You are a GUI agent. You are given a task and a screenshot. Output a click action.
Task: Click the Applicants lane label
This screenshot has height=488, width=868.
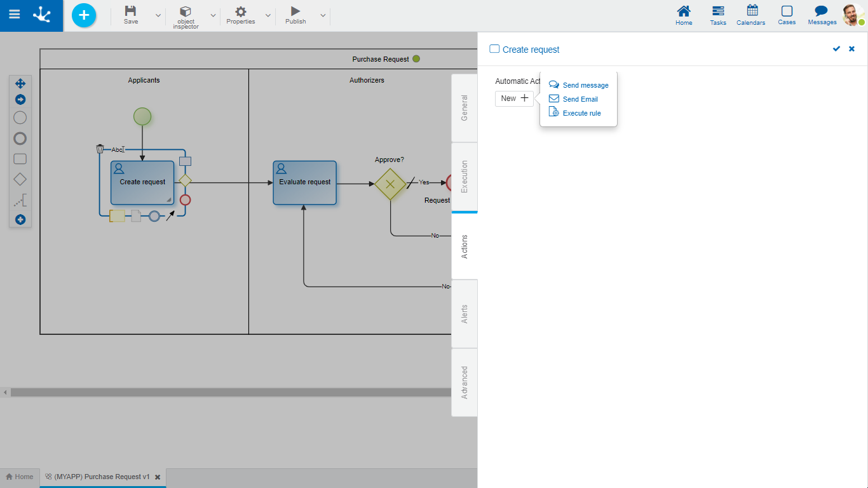tap(144, 80)
